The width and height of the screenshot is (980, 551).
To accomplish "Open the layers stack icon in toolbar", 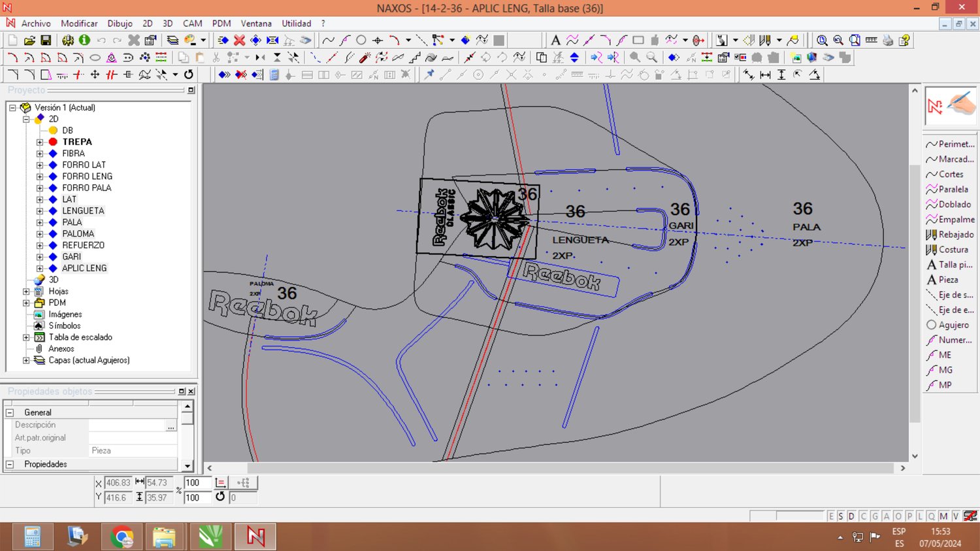I will coord(172,41).
